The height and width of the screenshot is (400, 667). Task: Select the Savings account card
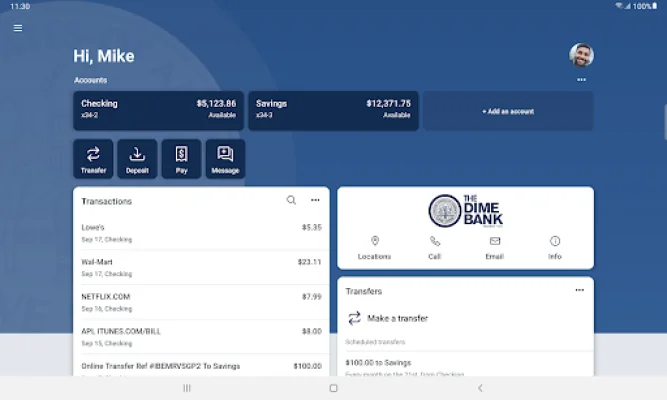(x=332, y=110)
